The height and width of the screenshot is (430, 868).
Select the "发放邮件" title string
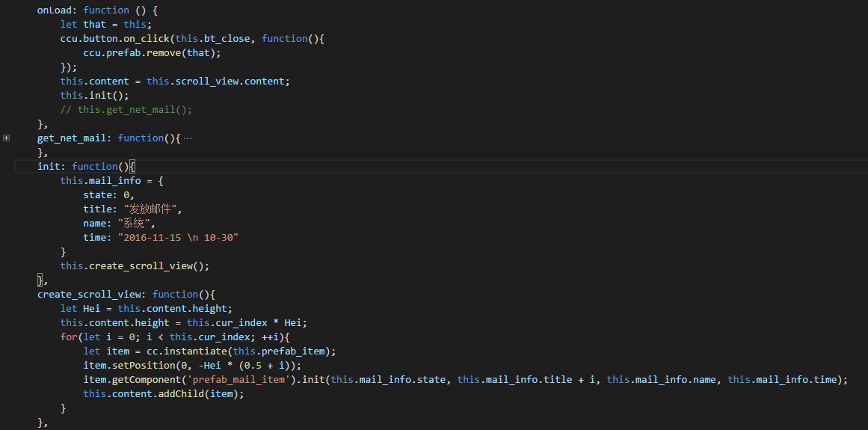(150, 209)
